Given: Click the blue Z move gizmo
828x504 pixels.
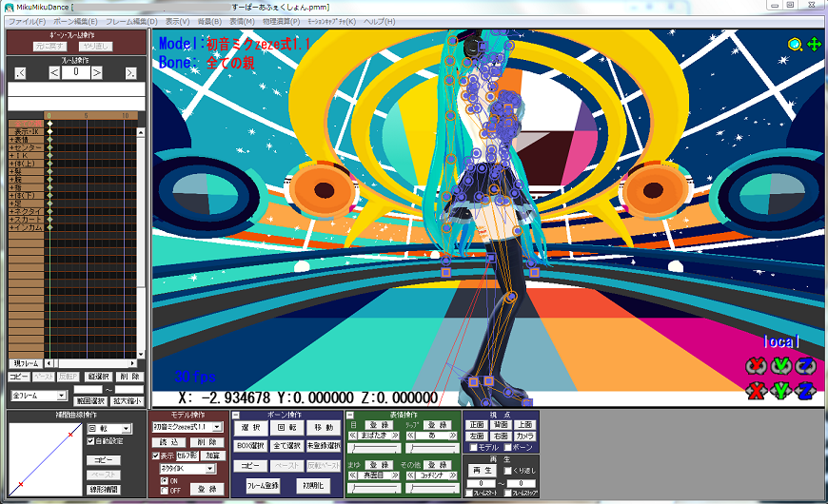Looking at the screenshot, I should coord(806,391).
